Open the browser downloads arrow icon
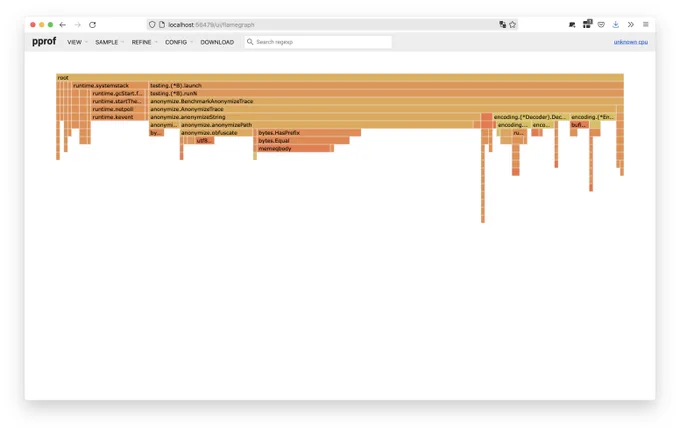Screen dimensions: 680x433 (x=616, y=25)
